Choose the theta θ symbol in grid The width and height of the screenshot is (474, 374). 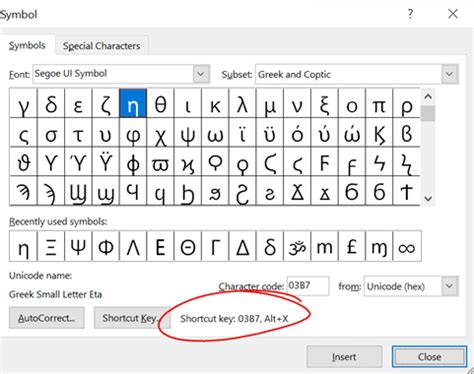click(160, 103)
